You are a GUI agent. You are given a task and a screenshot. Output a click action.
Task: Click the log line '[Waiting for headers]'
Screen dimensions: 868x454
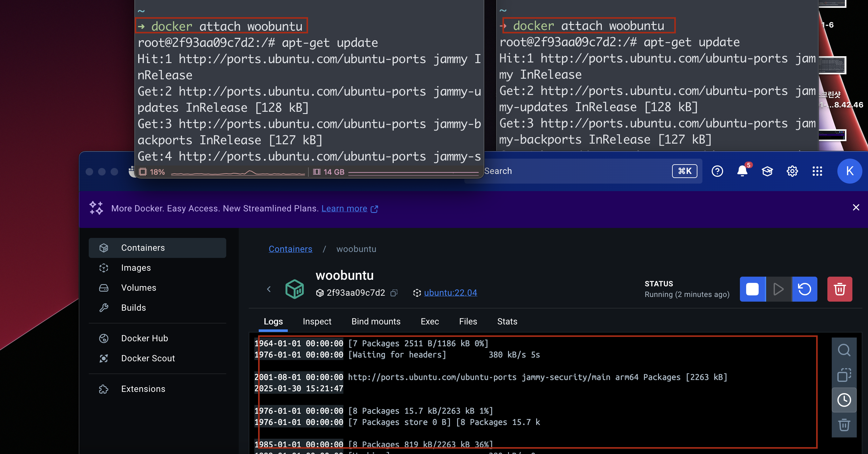397,355
